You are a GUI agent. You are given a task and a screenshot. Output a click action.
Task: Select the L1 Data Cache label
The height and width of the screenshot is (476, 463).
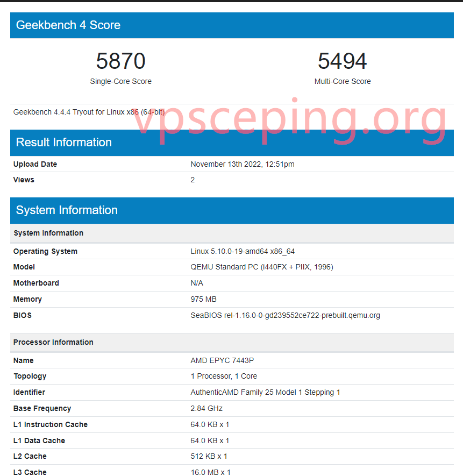(39, 441)
